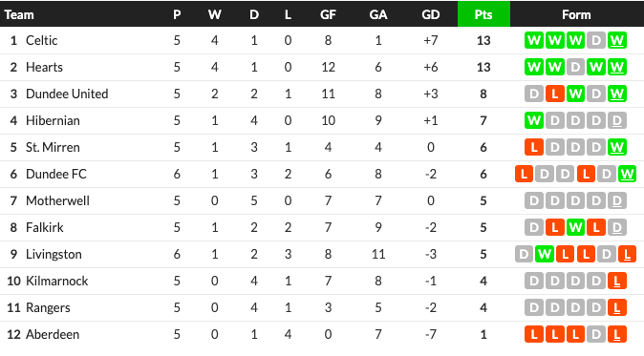Click the latest underlined L badge for Rangers

pos(617,307)
